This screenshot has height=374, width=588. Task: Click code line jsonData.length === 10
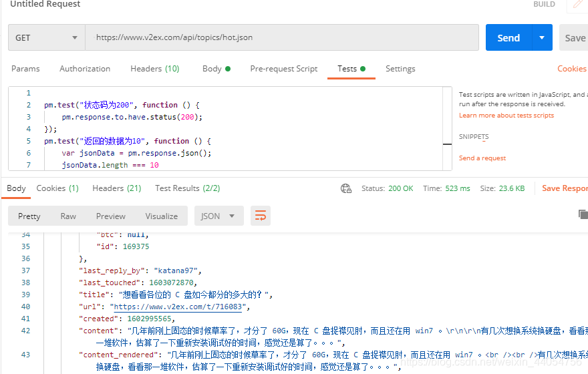pyautogui.click(x=110, y=165)
